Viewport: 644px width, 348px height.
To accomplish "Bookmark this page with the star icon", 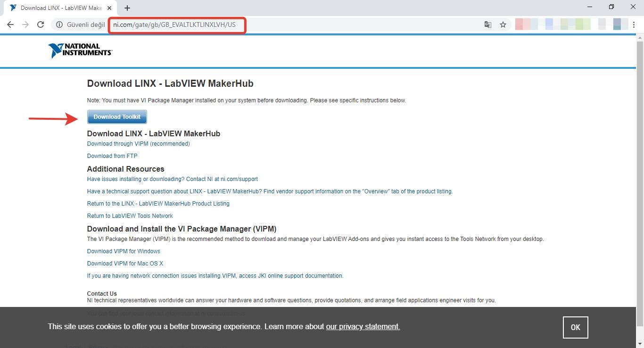I will (503, 25).
